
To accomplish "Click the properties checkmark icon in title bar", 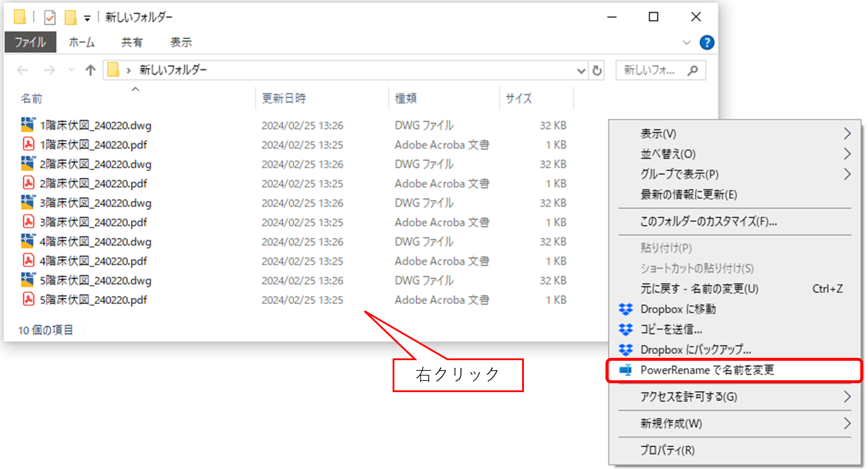I will (50, 18).
